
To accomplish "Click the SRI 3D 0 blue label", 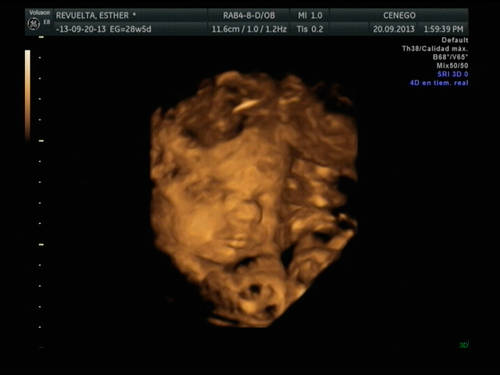I will click(x=453, y=74).
